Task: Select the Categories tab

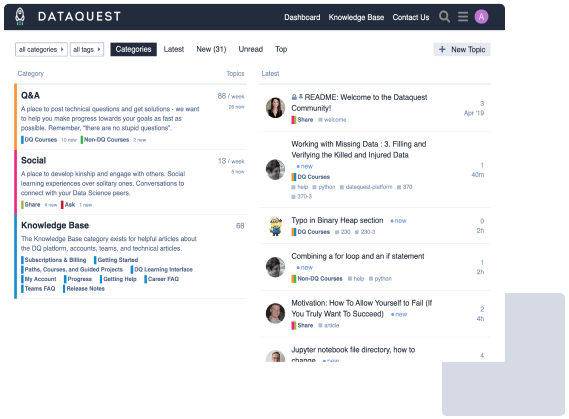Action: click(133, 49)
